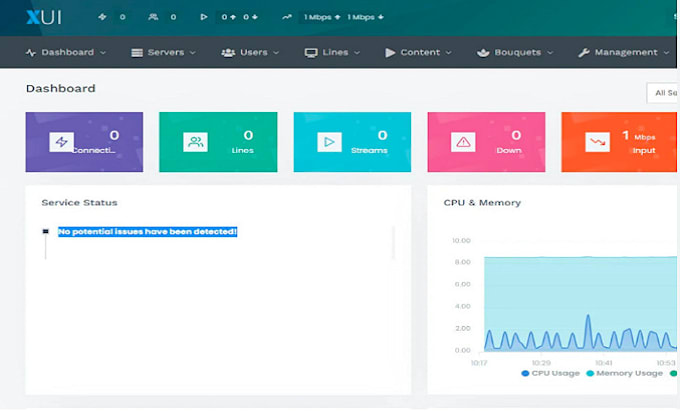Click the header network bandwidth trend icon
The width and height of the screenshot is (680, 411).
tap(288, 17)
